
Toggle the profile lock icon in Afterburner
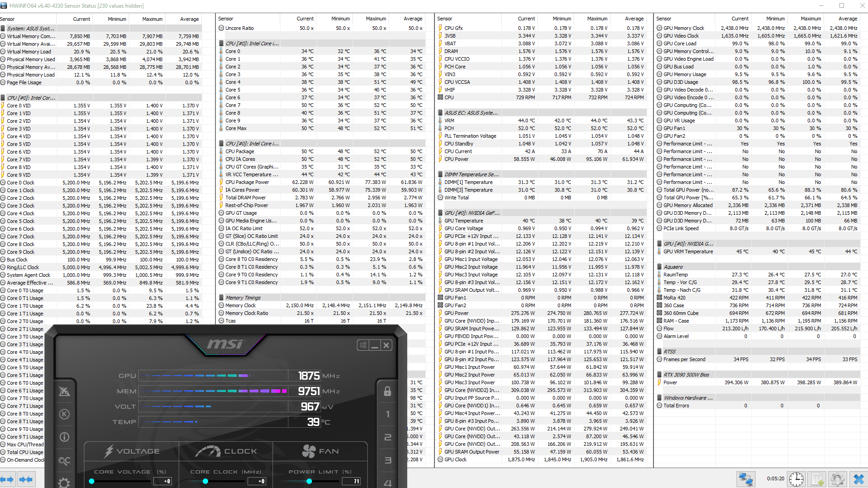[387, 391]
